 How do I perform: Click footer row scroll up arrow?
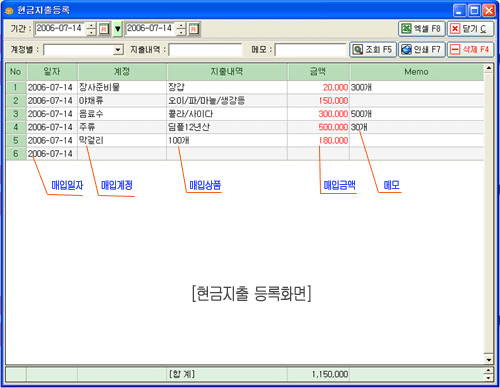488,370
